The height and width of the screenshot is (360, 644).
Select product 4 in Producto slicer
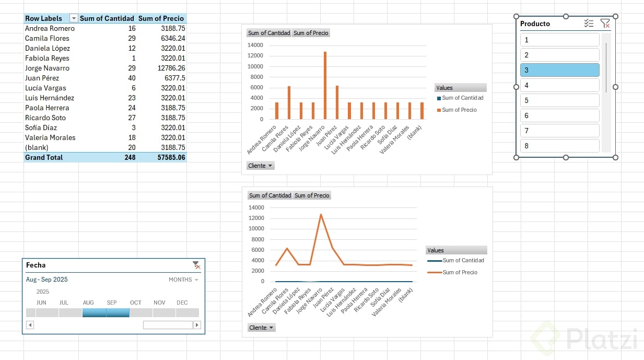pyautogui.click(x=559, y=85)
